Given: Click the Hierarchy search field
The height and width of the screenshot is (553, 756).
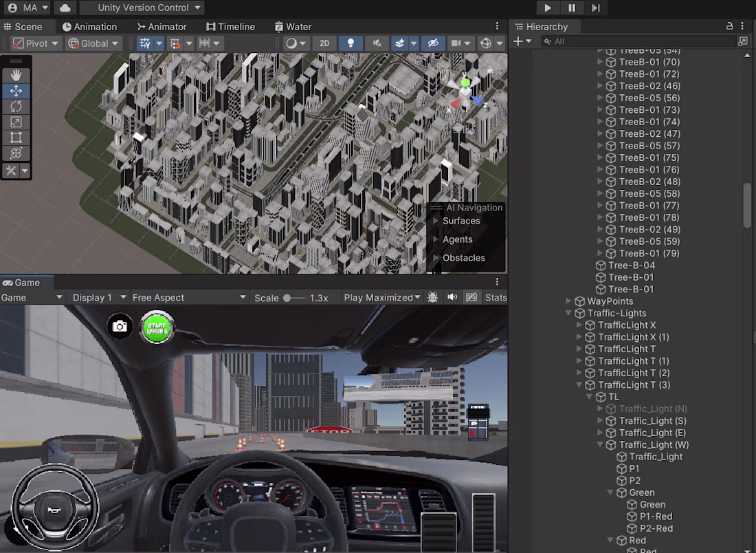Looking at the screenshot, I should (638, 41).
